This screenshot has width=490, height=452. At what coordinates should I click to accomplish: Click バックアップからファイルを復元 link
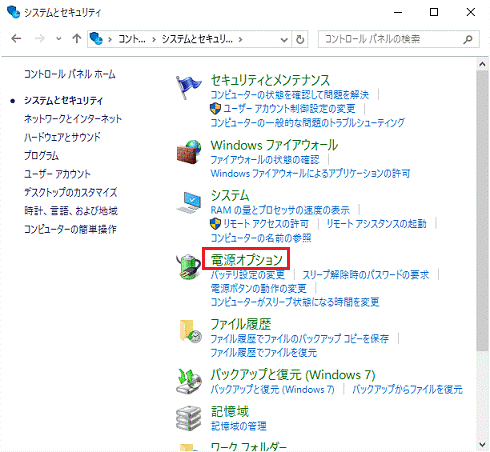[x=407, y=389]
